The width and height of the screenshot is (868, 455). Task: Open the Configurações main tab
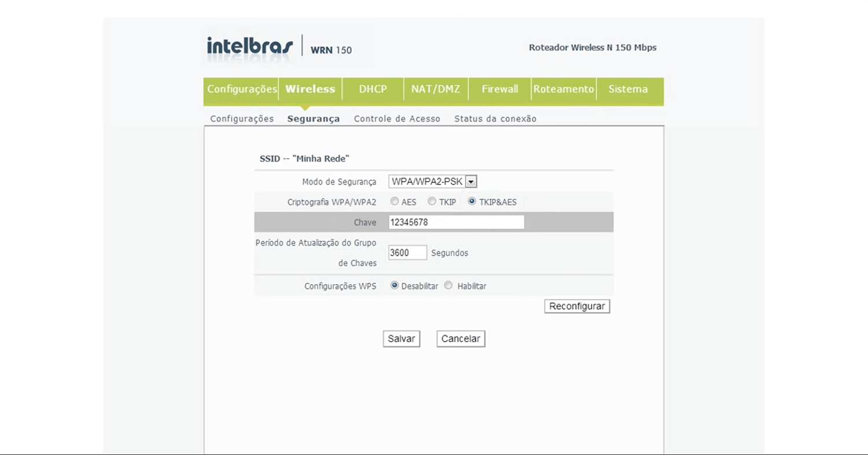[x=241, y=89]
